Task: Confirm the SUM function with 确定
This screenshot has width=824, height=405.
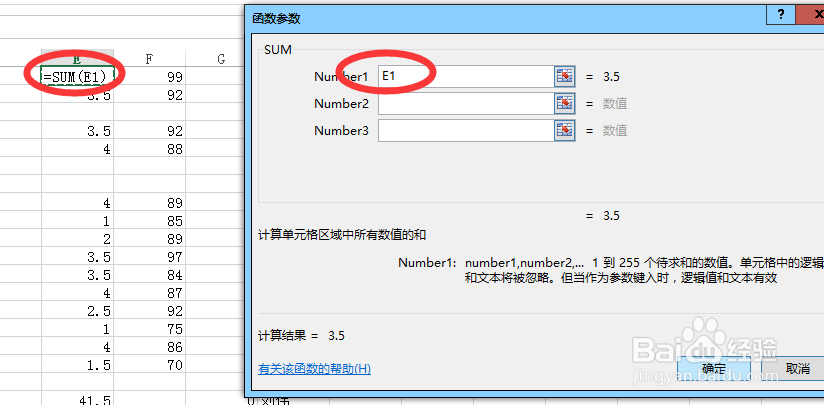Action: (714, 368)
